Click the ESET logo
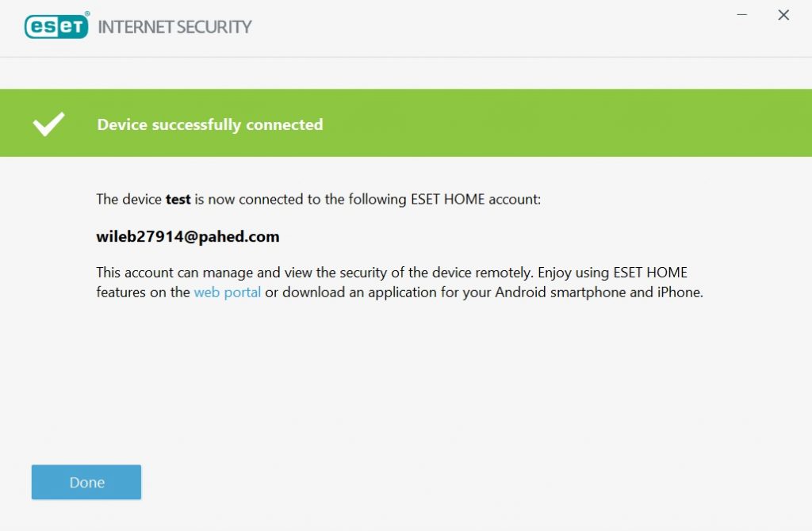 tap(56, 26)
